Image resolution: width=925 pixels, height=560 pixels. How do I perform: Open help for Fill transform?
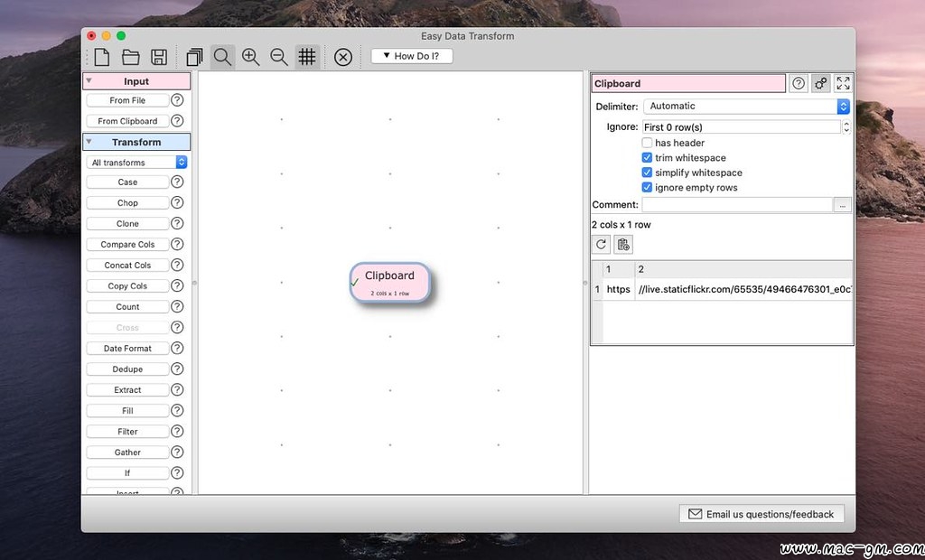(177, 411)
